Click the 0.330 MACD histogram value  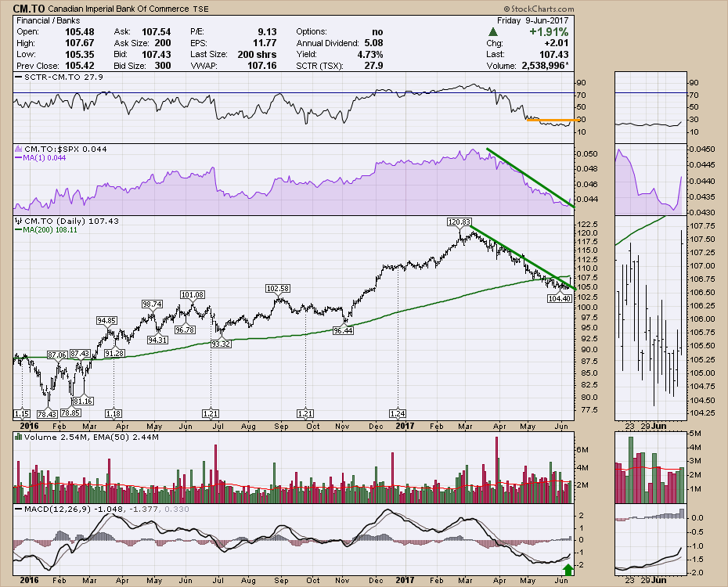click(x=177, y=509)
